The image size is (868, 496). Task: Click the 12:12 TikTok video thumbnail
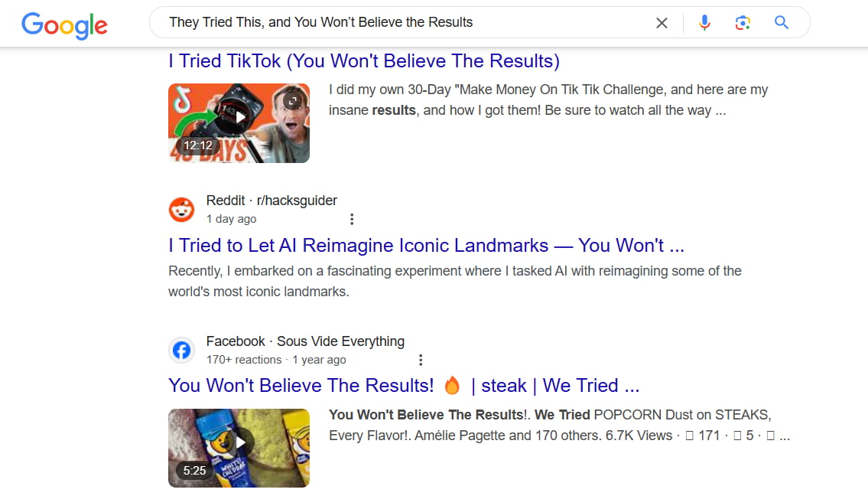238,123
